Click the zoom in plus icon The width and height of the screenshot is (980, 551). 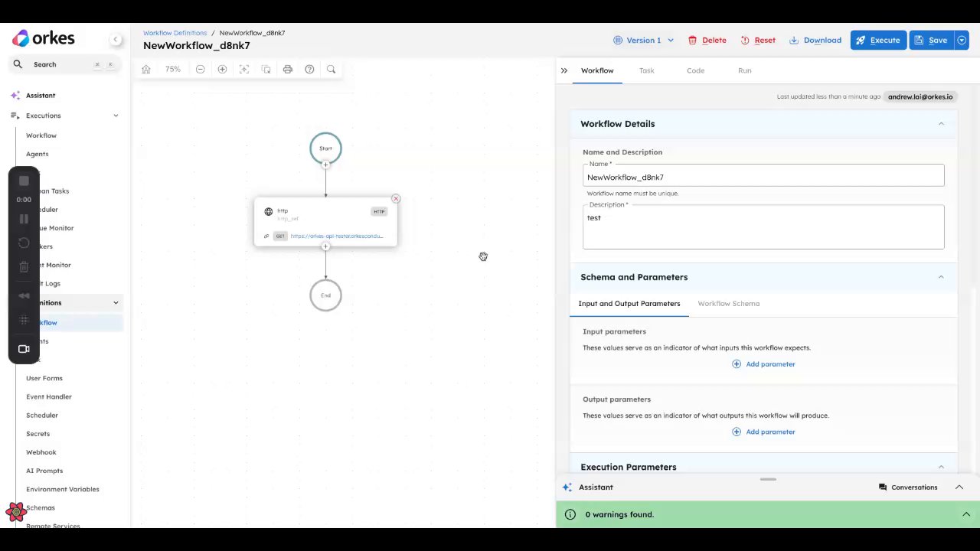222,69
